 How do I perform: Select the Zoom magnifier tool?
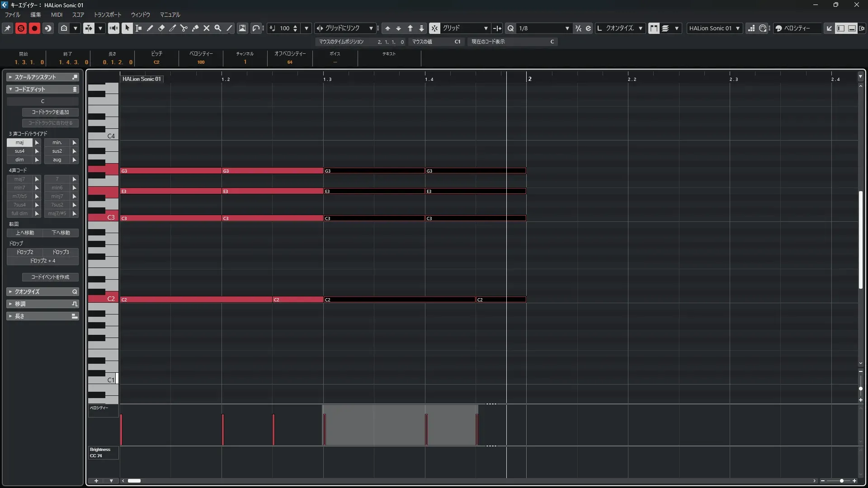click(217, 28)
